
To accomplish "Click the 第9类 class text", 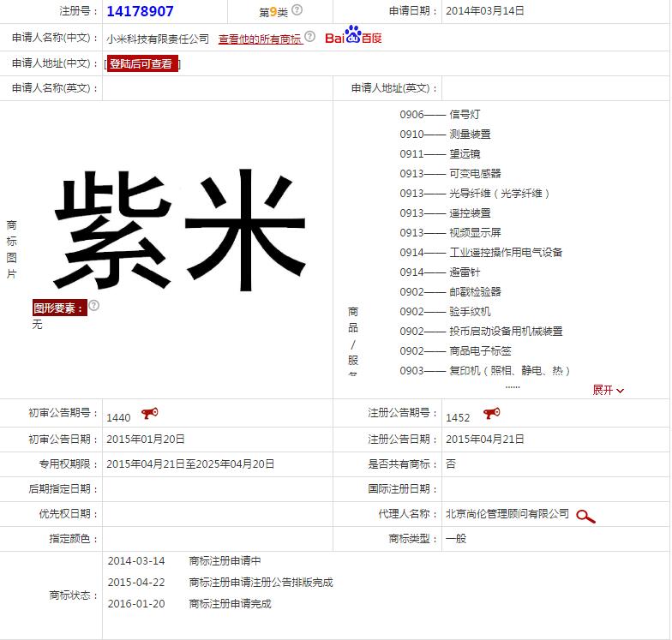I will [273, 12].
